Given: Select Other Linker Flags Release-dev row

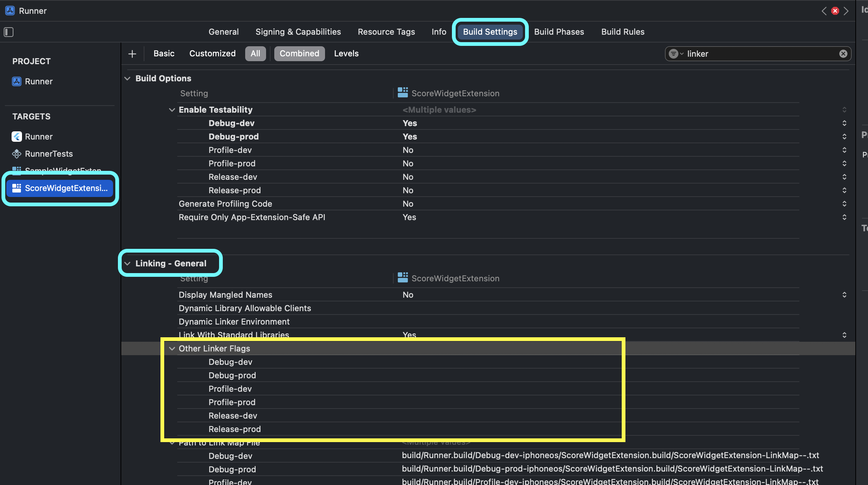Looking at the screenshot, I should [x=488, y=416].
